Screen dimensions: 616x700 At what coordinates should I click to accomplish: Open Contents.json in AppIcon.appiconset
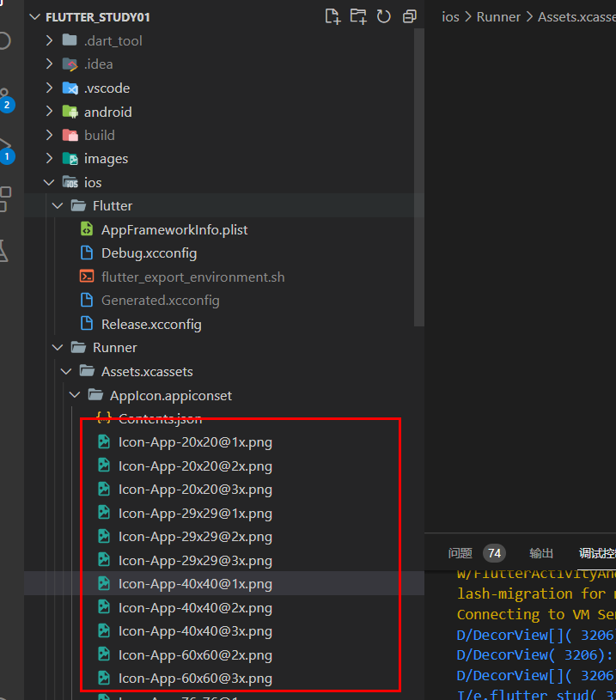pyautogui.click(x=160, y=419)
